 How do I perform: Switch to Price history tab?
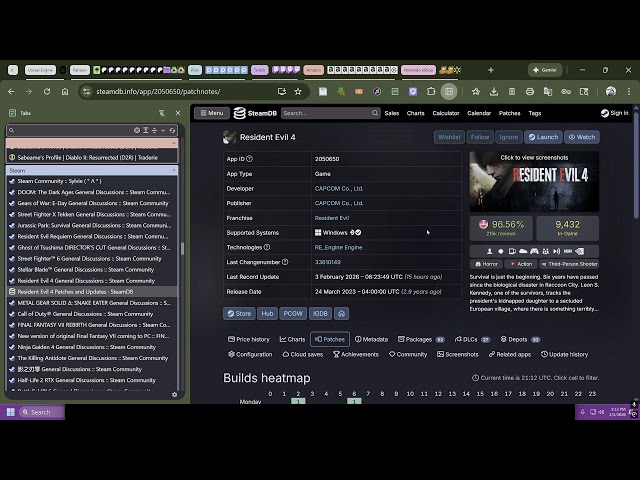[x=249, y=339]
